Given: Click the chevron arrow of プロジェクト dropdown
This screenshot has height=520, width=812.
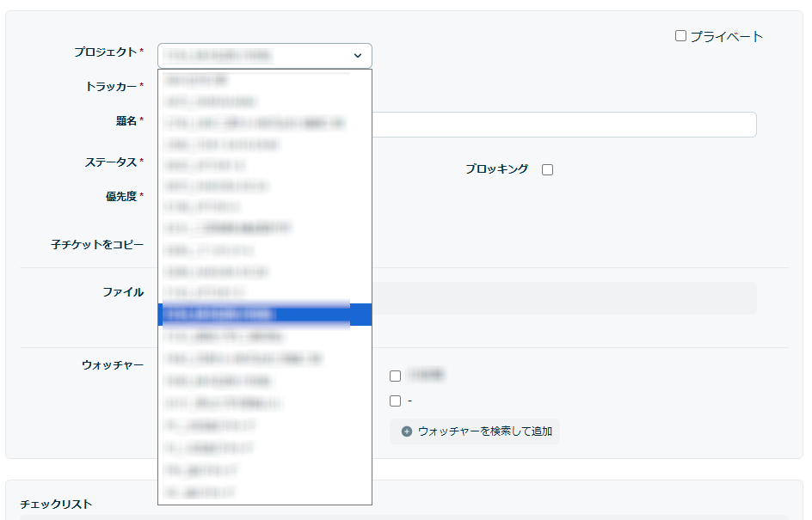Looking at the screenshot, I should 358,56.
